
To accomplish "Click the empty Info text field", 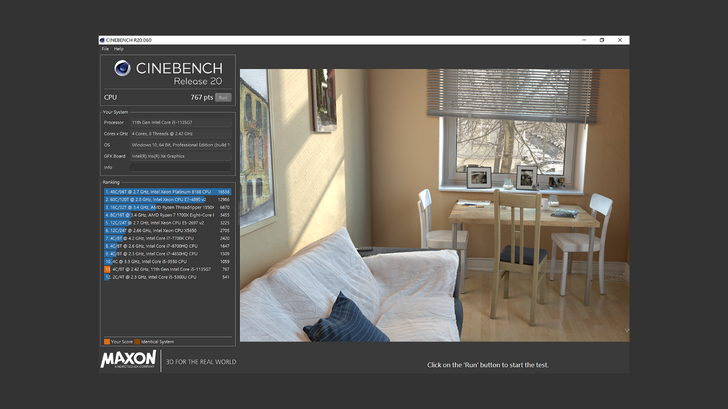I will coord(181,166).
